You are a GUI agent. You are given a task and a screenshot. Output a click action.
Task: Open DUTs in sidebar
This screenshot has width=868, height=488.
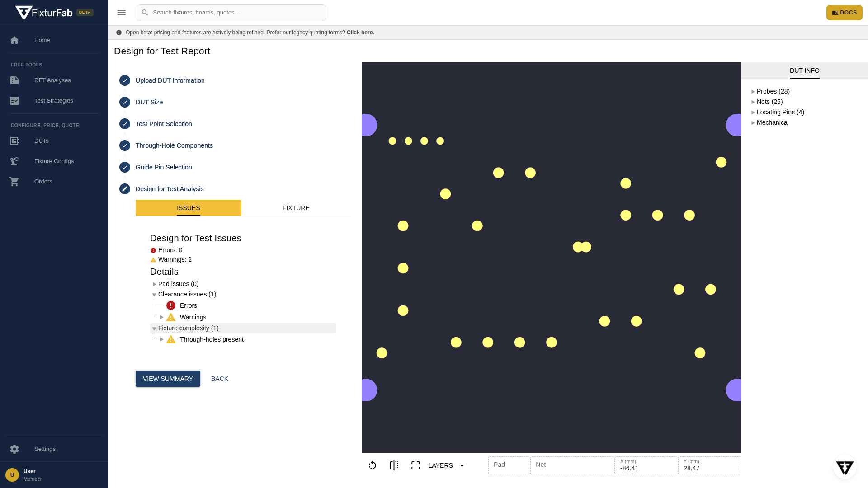tap(54, 141)
